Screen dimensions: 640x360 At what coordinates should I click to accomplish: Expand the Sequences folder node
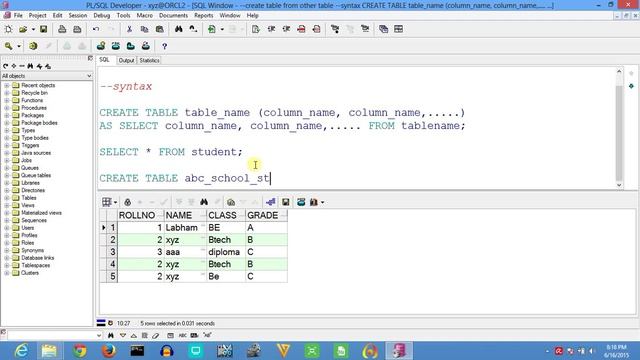pos(7,220)
